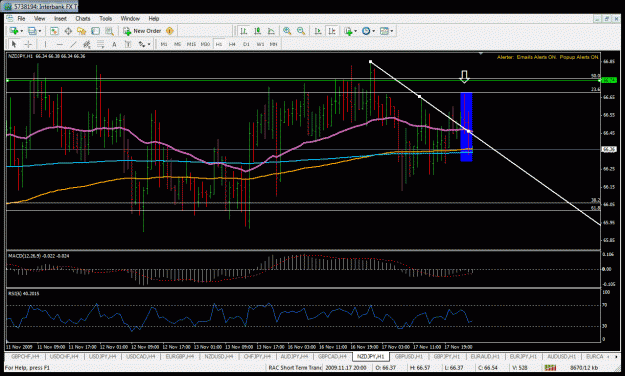Switch to the GBPUSD,H1 chart tab
Image resolution: width=625 pixels, height=376 pixels.
pyautogui.click(x=409, y=356)
